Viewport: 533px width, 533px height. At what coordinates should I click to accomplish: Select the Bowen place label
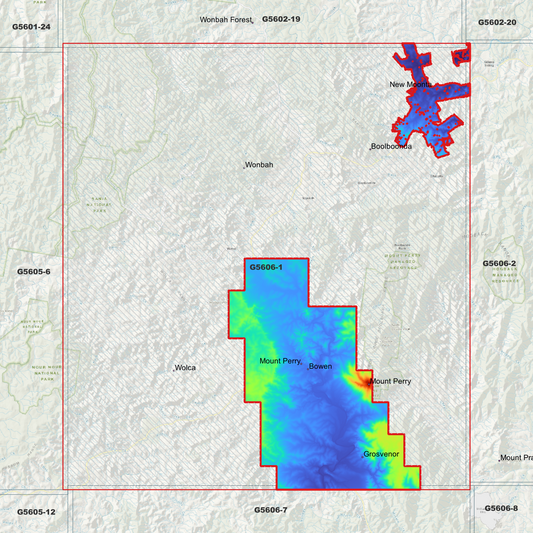[320, 366]
